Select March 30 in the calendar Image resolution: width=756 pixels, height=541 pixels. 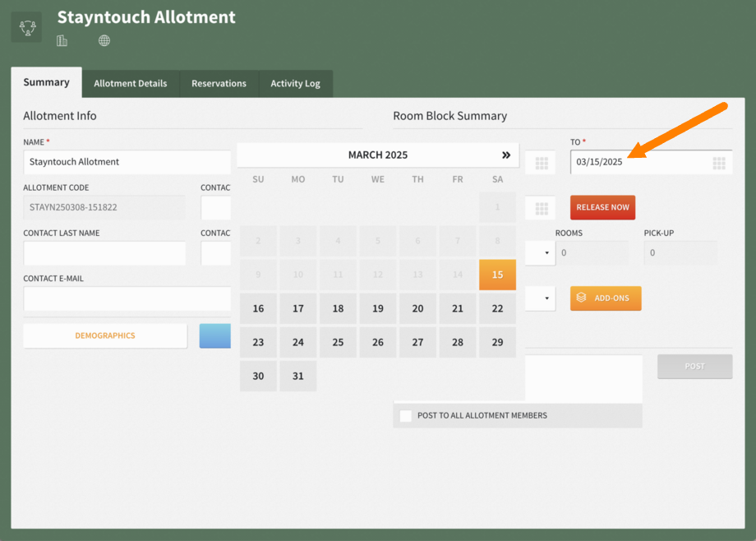[x=258, y=376]
